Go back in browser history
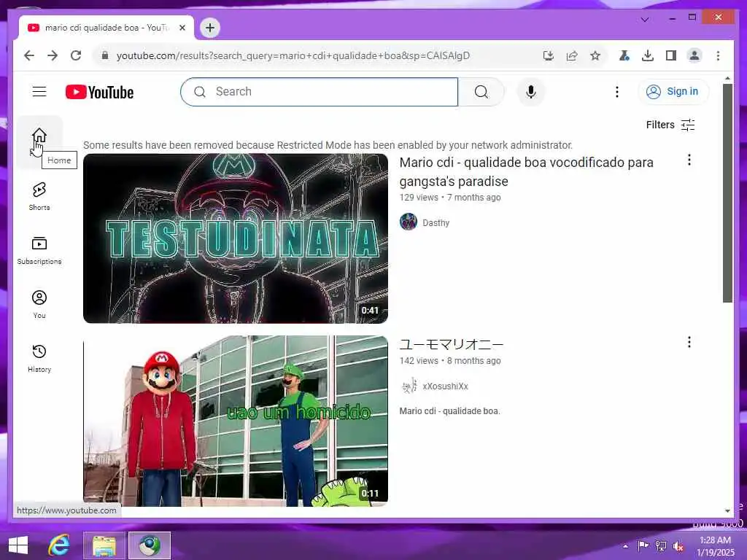Image resolution: width=747 pixels, height=560 pixels. [x=29, y=55]
